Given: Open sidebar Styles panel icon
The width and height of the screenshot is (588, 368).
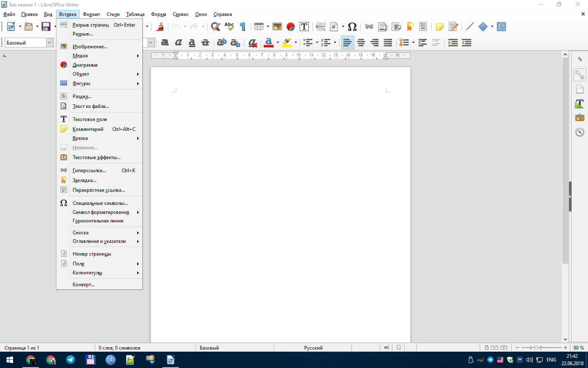Looking at the screenshot, I should [579, 103].
